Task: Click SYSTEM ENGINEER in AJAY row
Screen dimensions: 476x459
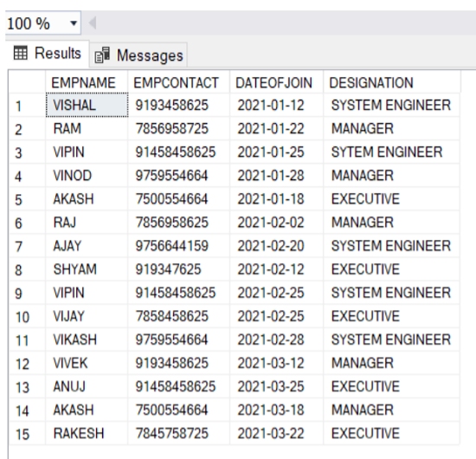Action: [391, 246]
